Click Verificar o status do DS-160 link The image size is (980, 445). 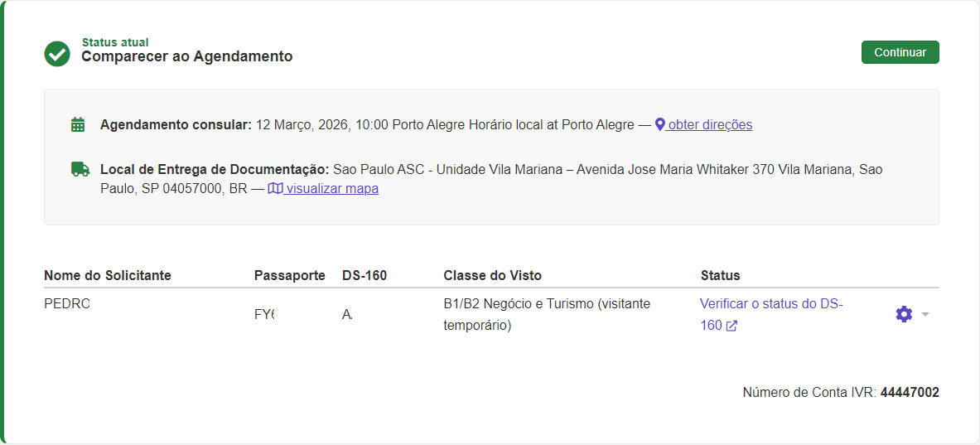tap(770, 304)
